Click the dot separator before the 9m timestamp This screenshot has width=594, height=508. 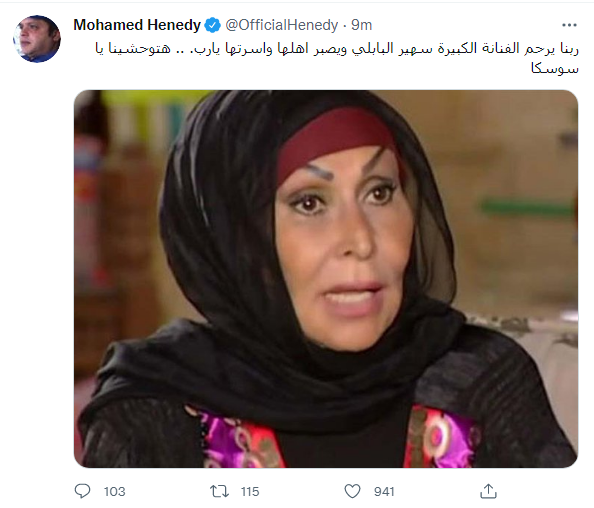pyautogui.click(x=345, y=26)
